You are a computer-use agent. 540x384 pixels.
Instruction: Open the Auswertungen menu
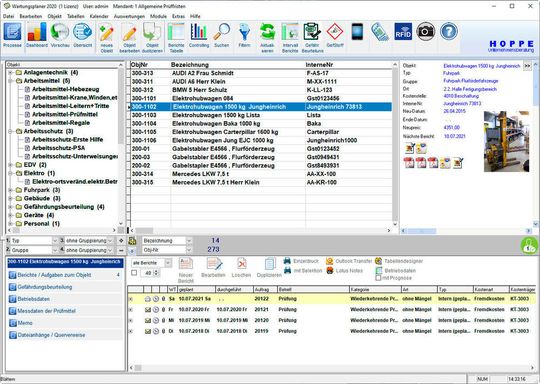click(x=129, y=16)
